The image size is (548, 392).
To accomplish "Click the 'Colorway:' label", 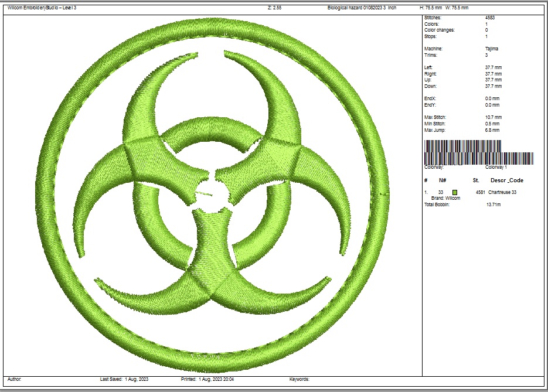I will [434, 168].
